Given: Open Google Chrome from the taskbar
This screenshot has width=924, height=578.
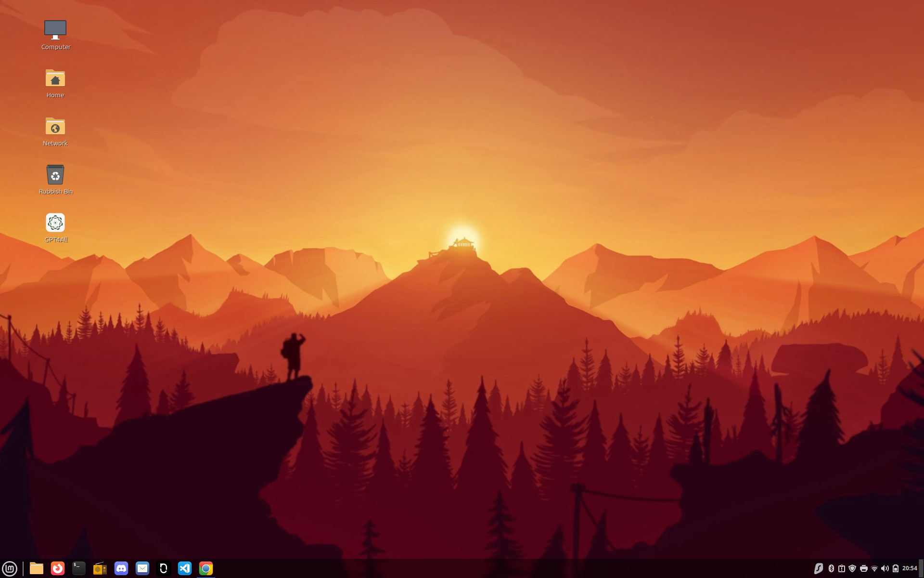Looking at the screenshot, I should tap(206, 568).
